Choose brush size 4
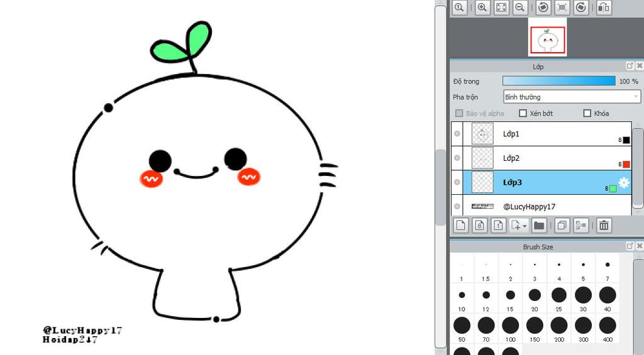 [559, 269]
